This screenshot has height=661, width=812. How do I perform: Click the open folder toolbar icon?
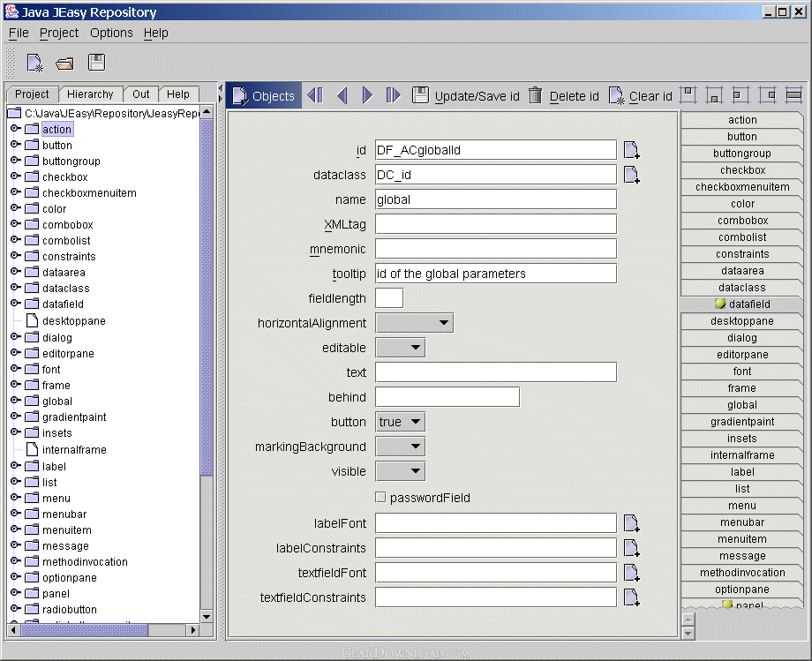click(x=64, y=64)
